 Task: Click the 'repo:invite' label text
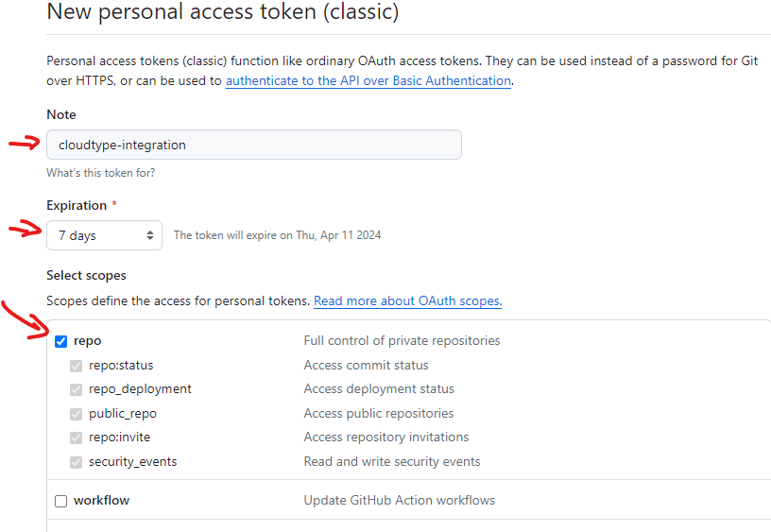coord(119,438)
